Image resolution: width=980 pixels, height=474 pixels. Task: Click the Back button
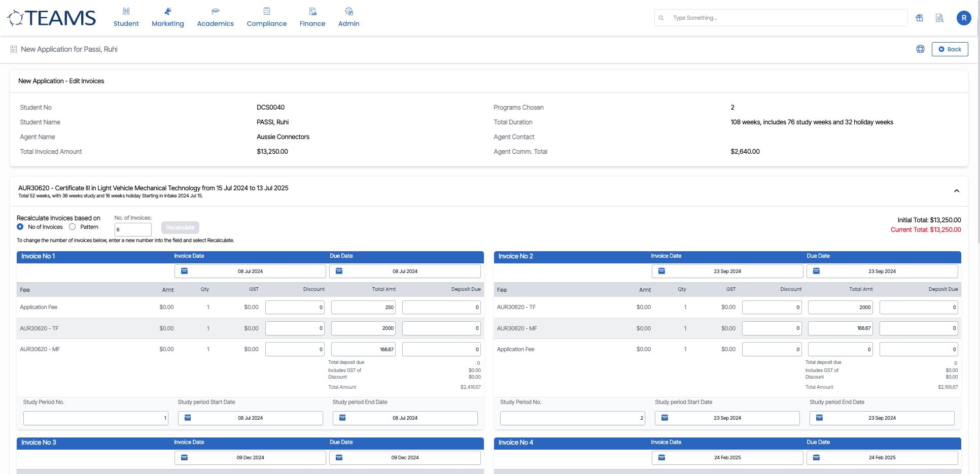(x=950, y=49)
